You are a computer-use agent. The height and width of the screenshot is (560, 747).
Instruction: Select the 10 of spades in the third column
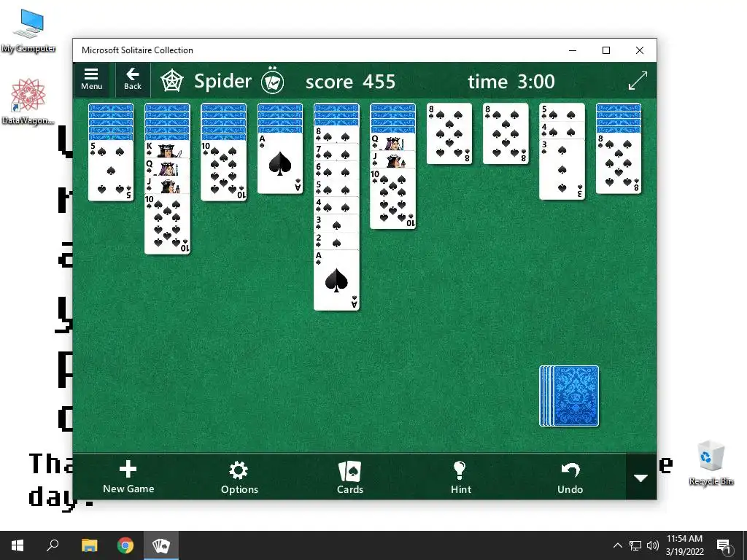pyautogui.click(x=223, y=171)
